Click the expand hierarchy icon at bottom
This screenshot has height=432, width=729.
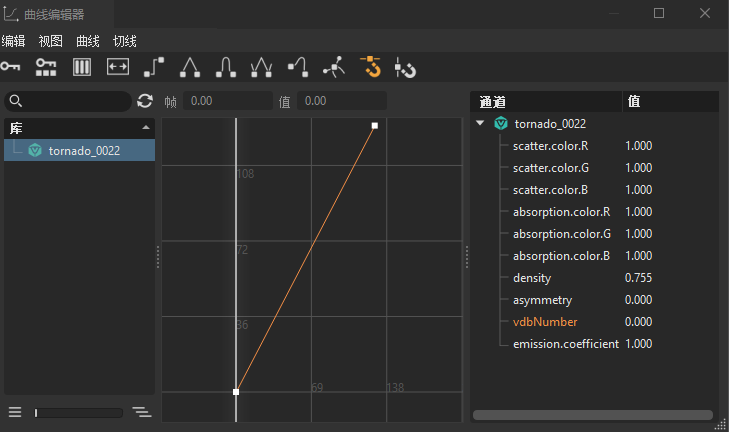pyautogui.click(x=142, y=412)
